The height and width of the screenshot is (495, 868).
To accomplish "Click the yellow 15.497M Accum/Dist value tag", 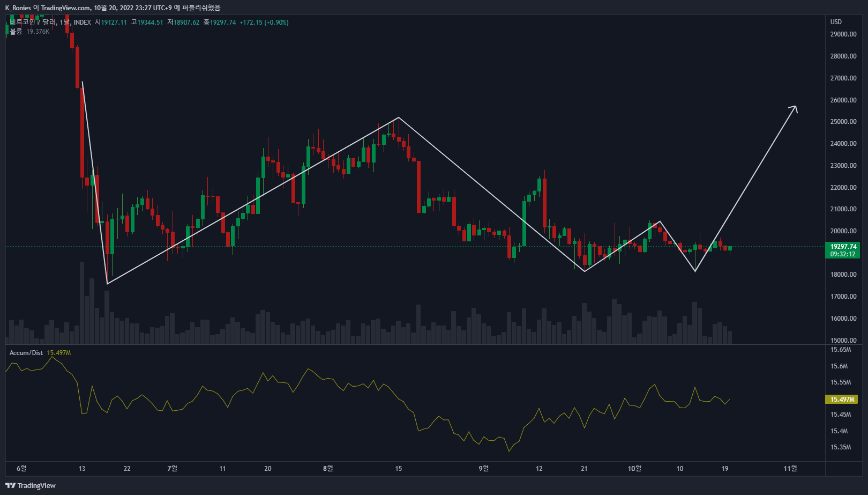I will [x=842, y=400].
